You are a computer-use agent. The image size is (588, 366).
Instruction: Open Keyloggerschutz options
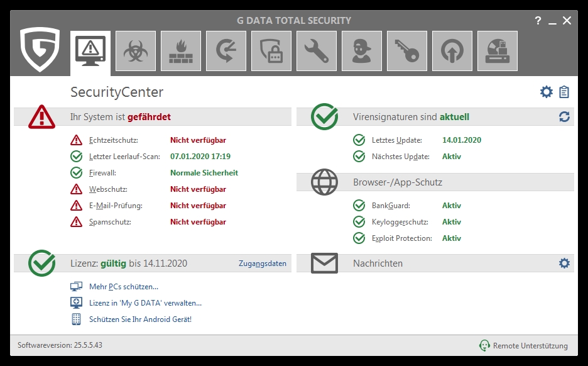[400, 222]
